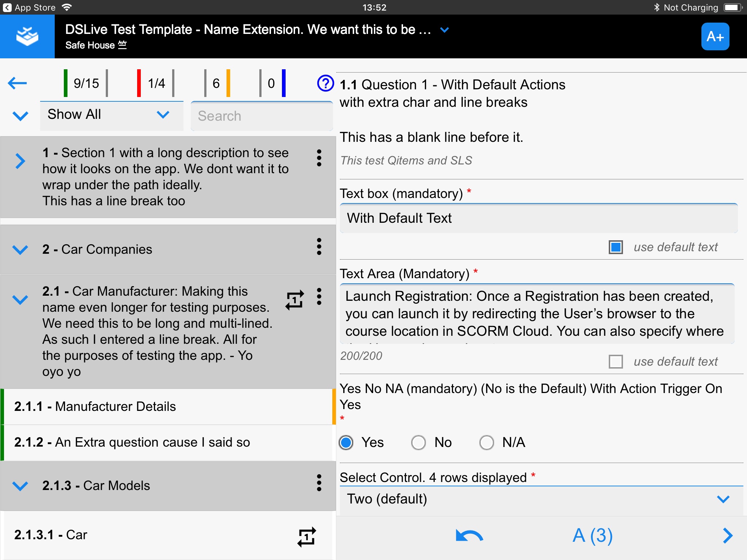
Task: Filter by the 1/4 red mandatory counter
Action: (x=156, y=83)
